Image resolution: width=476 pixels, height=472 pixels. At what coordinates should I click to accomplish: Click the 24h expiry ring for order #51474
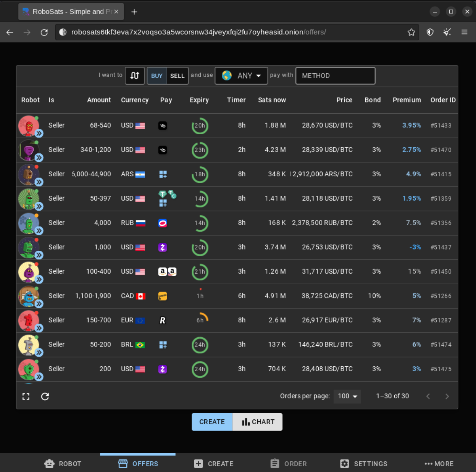(200, 345)
